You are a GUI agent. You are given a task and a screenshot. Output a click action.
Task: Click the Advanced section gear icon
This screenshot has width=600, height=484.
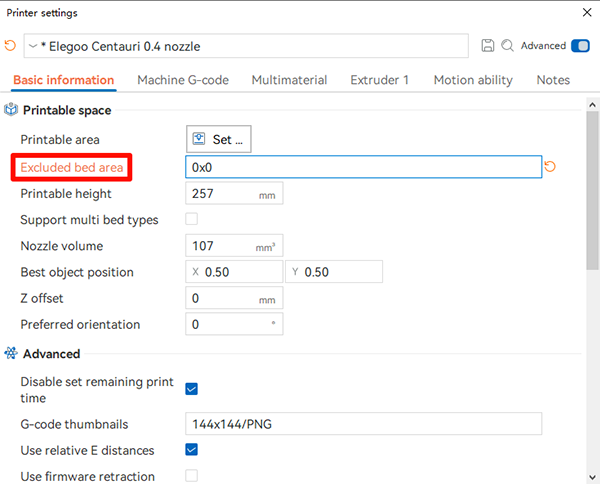12,354
